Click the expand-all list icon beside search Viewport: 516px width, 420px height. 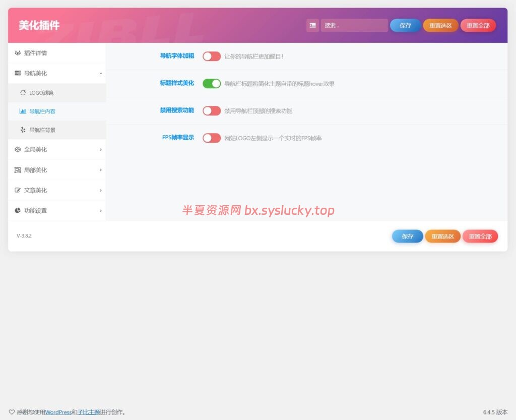click(x=312, y=25)
